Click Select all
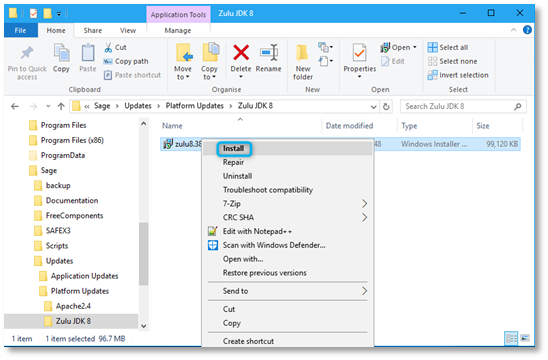 (x=448, y=47)
